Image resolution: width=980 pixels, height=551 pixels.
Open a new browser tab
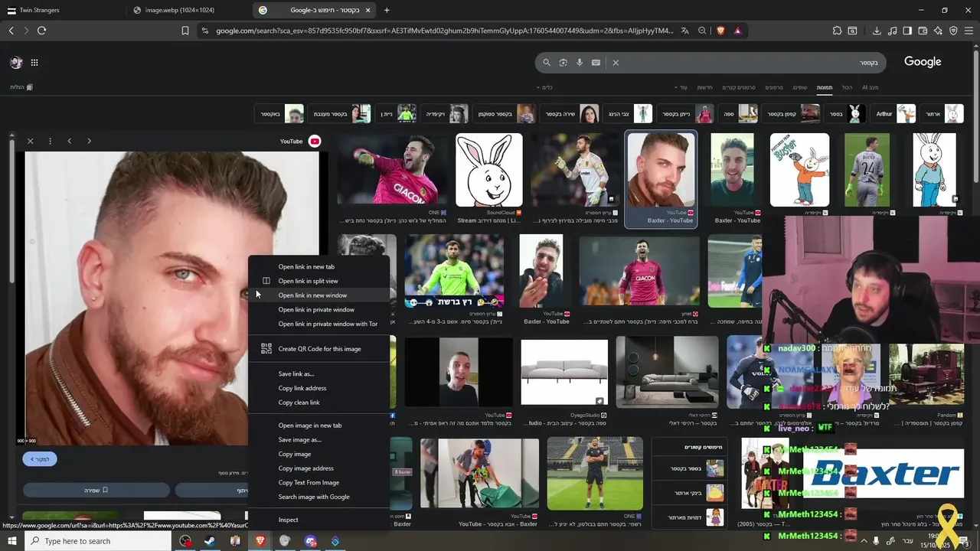tap(387, 10)
